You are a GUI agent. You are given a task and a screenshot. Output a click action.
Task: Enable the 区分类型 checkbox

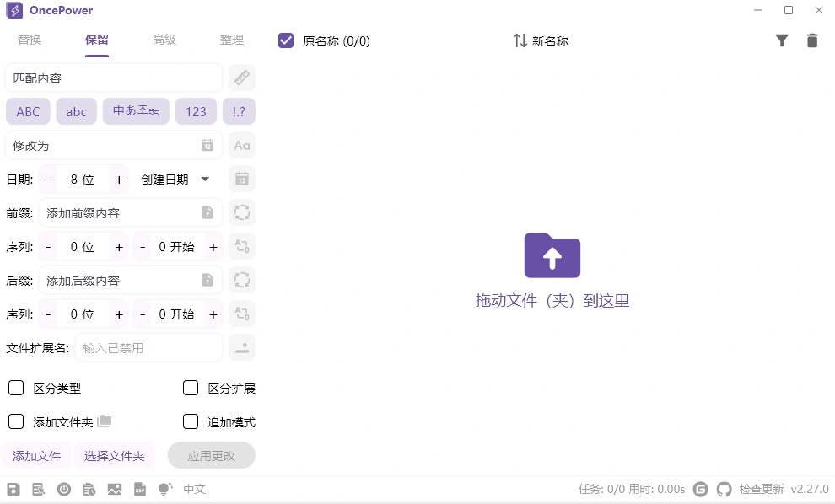pos(15,388)
